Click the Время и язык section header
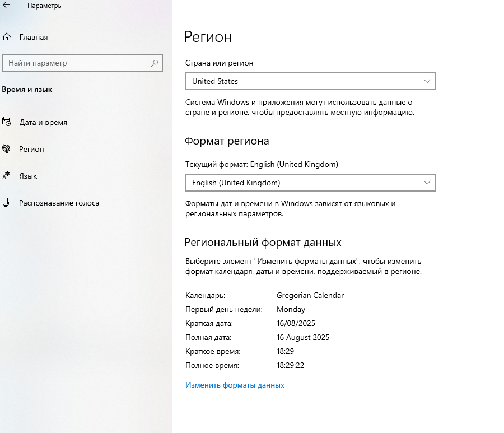The height and width of the screenshot is (433, 504). pos(27,89)
